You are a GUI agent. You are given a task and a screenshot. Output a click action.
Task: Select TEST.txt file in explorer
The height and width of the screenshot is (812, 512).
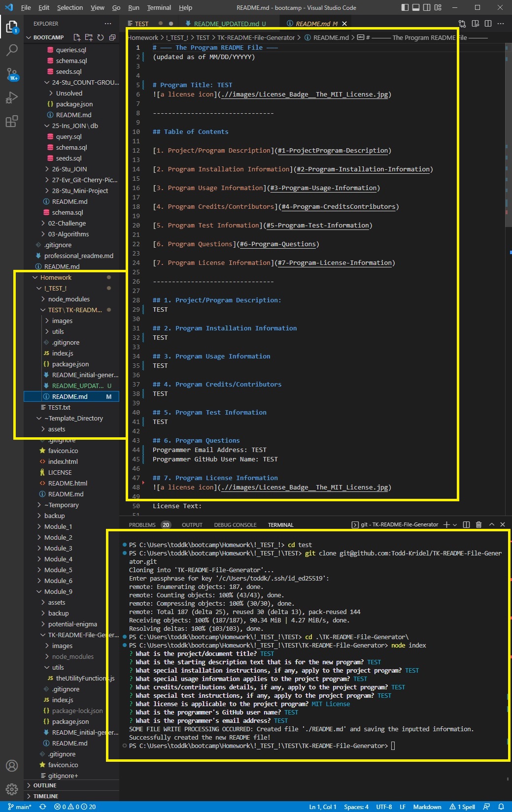(x=71, y=407)
